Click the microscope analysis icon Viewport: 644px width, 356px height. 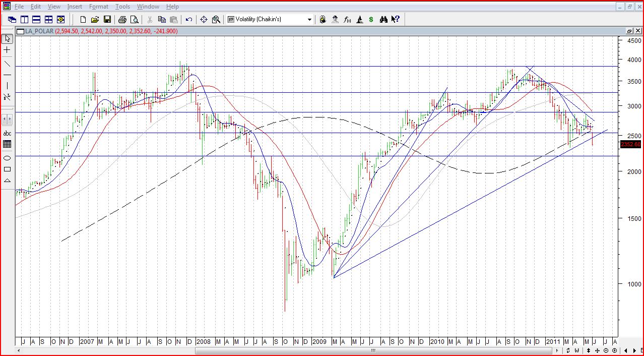click(x=359, y=20)
